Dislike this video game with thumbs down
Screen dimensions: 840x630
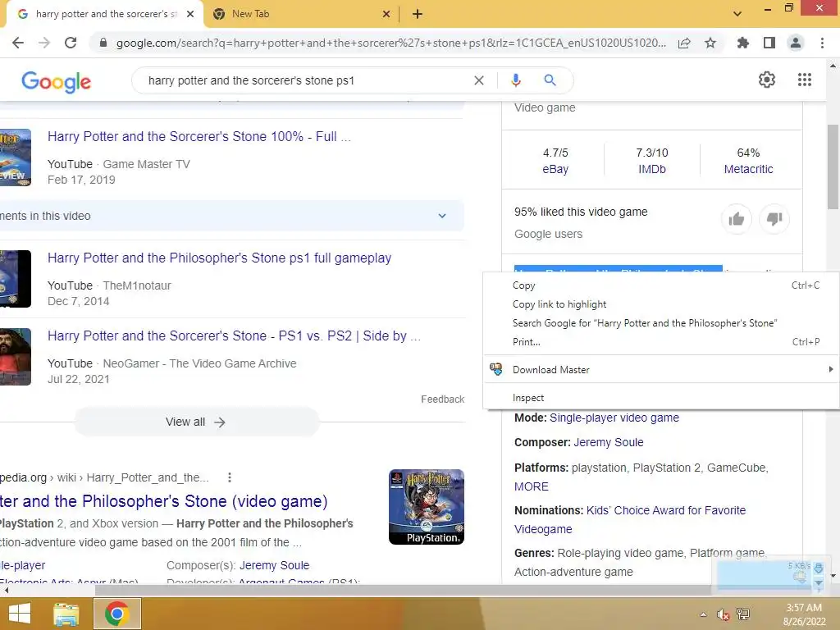tap(774, 218)
